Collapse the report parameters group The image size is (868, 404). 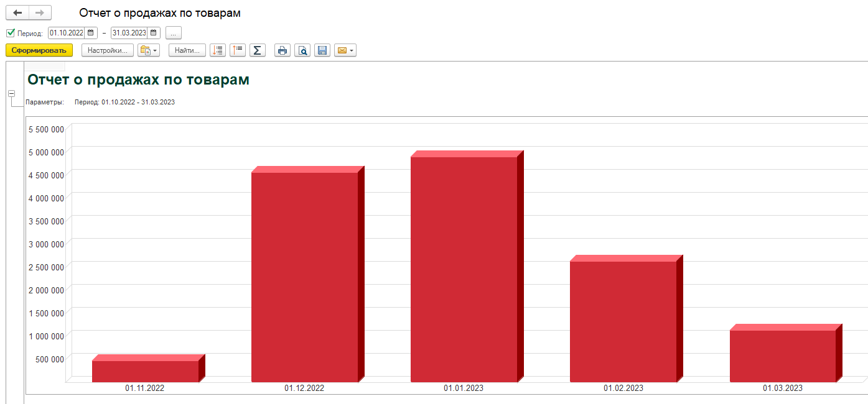click(x=11, y=94)
